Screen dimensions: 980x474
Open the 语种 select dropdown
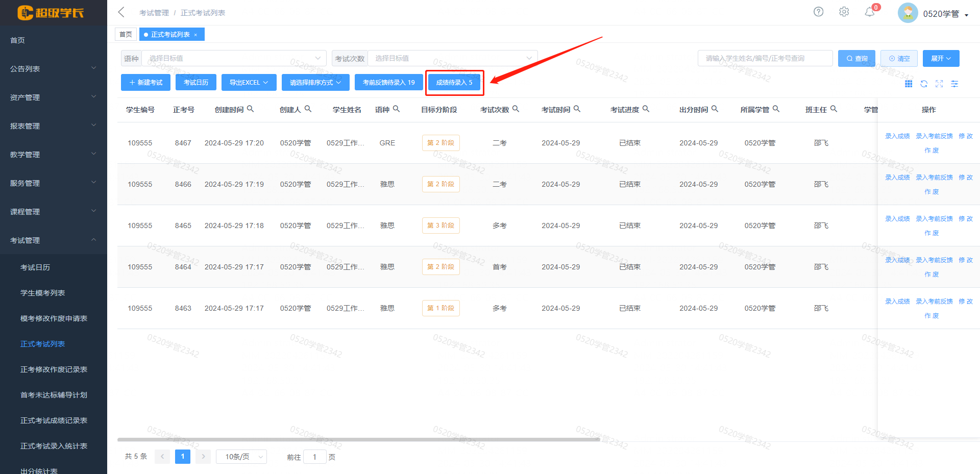(234, 58)
